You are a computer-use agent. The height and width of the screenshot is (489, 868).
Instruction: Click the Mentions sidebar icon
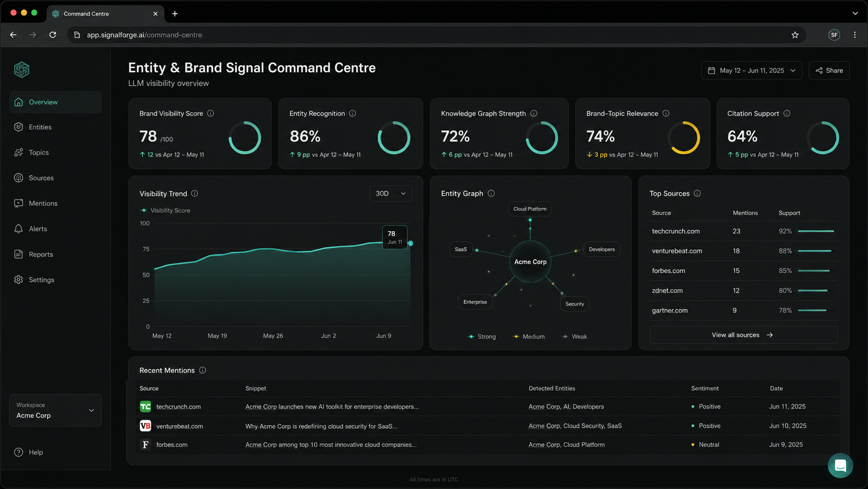point(19,203)
